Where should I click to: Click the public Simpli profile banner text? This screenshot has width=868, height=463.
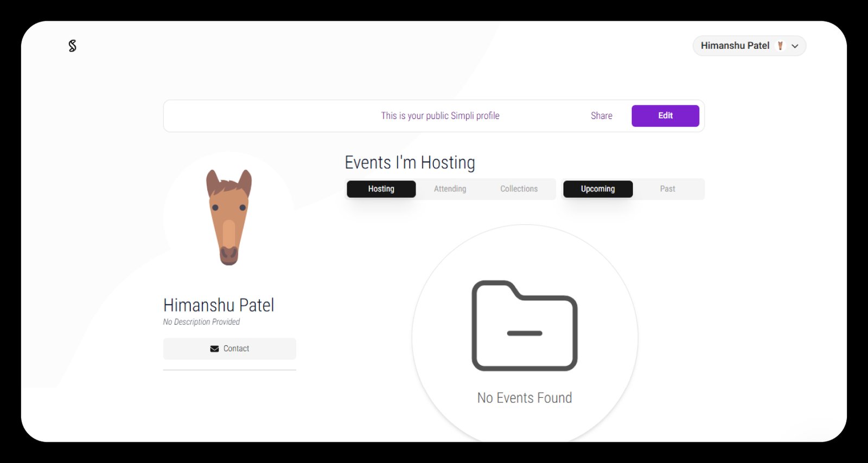pos(440,116)
